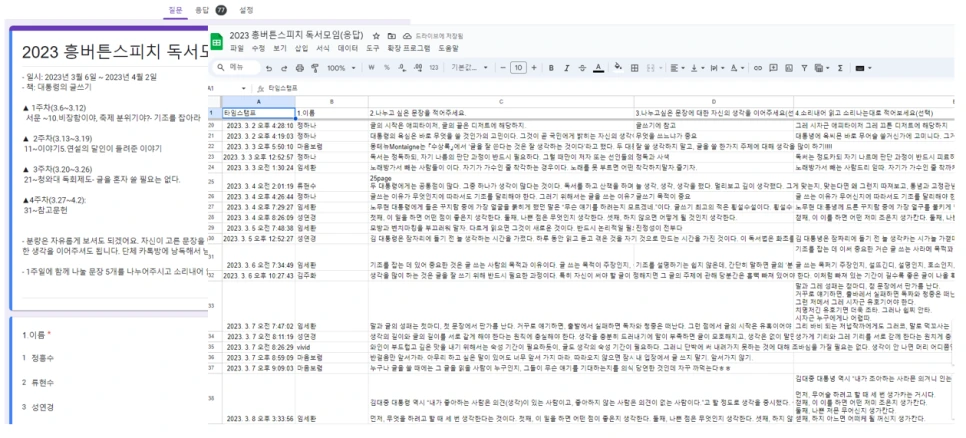
Task: Check the cloud save status icon
Action: click(x=407, y=36)
